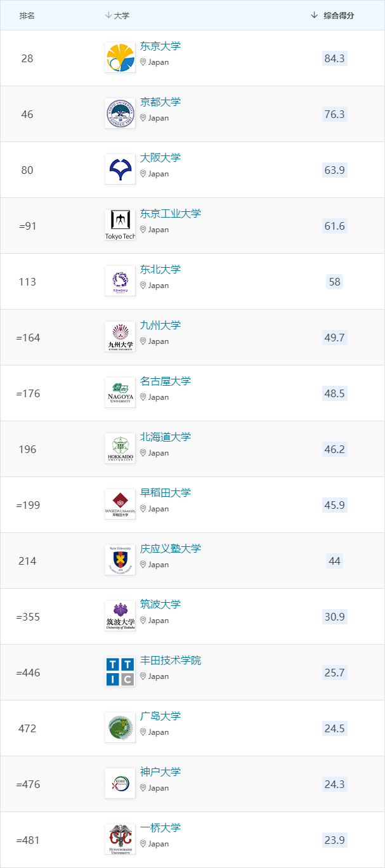385x868 pixels.
Task: Open the 九州大学 link
Action: (160, 325)
